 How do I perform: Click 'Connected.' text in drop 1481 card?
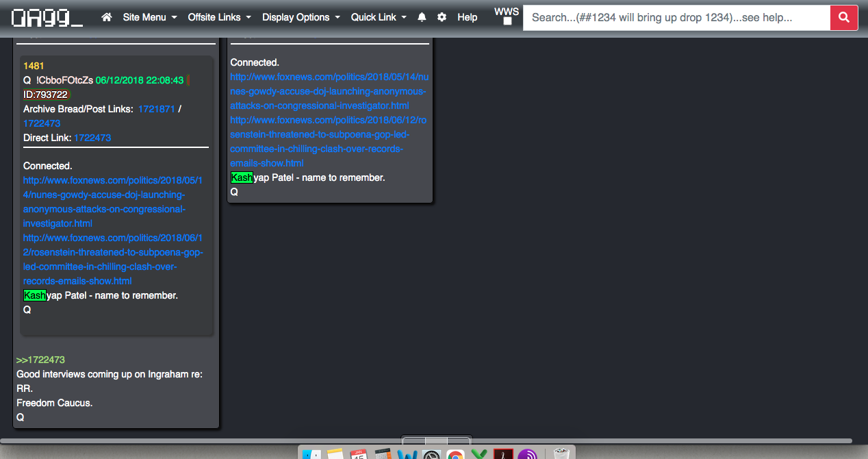47,166
